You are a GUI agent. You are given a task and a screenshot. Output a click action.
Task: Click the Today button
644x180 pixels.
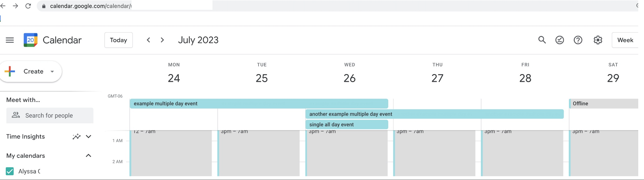[119, 40]
